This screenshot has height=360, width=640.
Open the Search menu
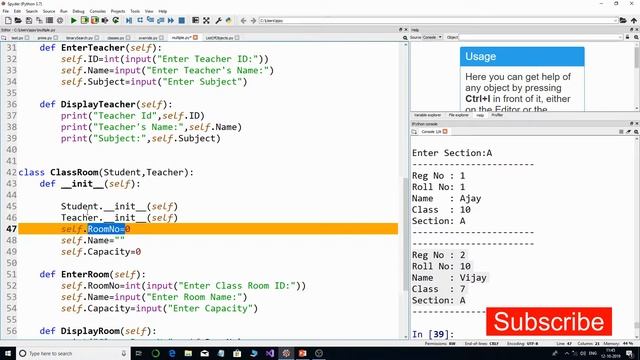(31, 11)
